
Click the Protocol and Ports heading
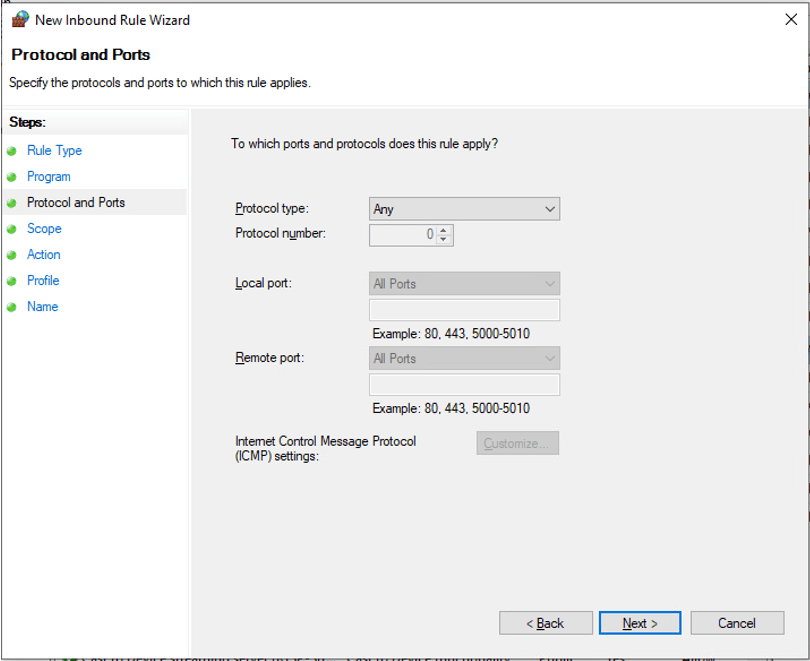pos(81,55)
